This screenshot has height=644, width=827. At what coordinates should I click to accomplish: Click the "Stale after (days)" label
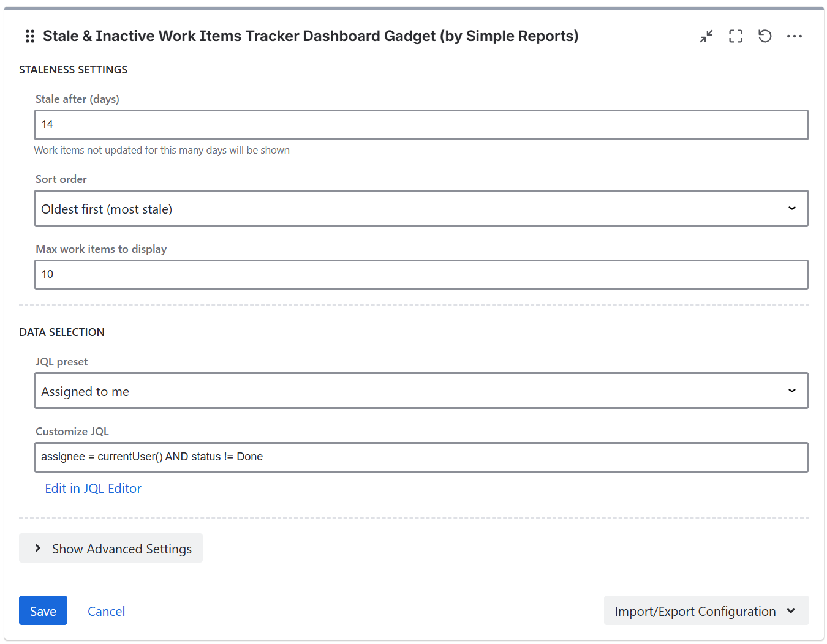pyautogui.click(x=77, y=99)
